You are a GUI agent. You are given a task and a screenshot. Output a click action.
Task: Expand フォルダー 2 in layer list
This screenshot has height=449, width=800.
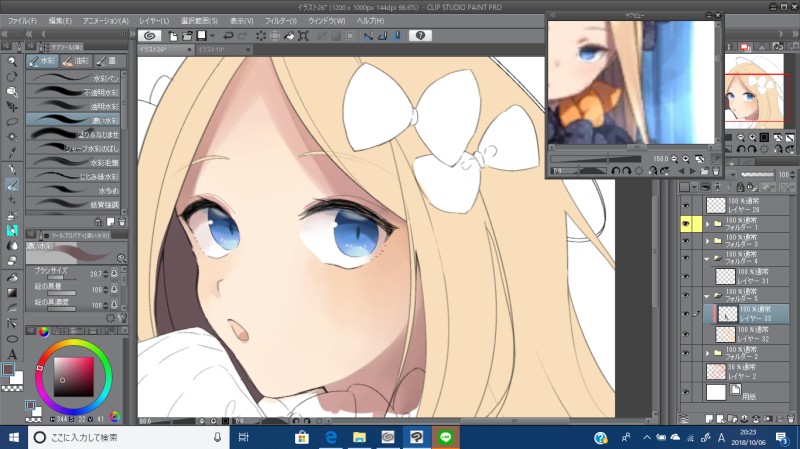point(707,353)
